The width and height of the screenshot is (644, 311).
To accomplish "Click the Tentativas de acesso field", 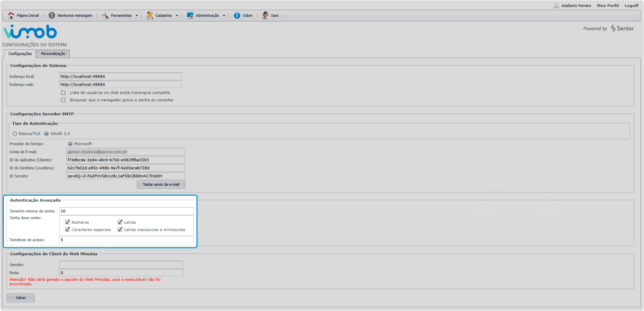I will click(x=126, y=240).
